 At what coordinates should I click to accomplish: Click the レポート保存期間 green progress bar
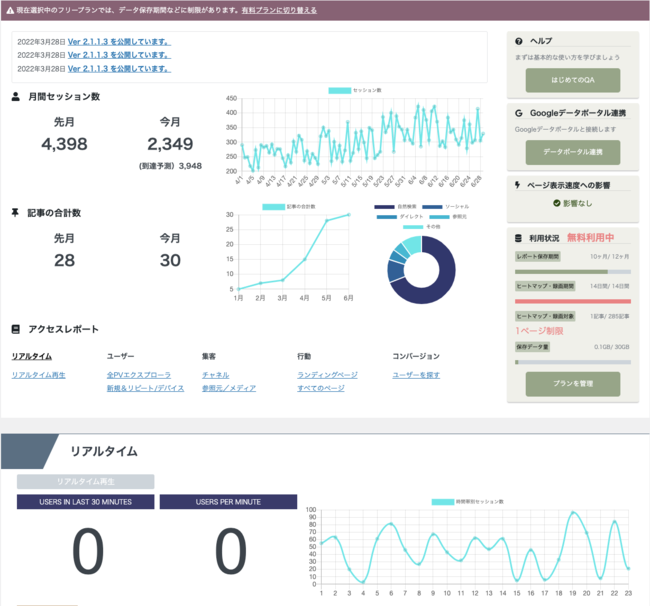coord(573,272)
